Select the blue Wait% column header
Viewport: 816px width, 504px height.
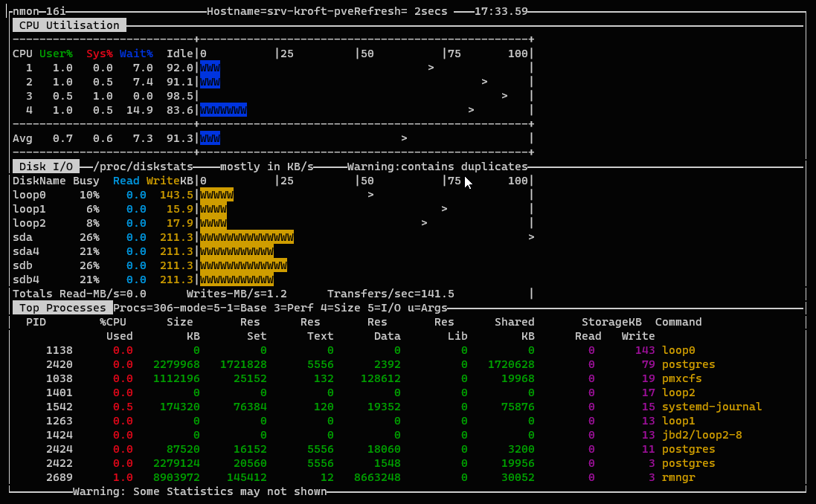tap(136, 54)
